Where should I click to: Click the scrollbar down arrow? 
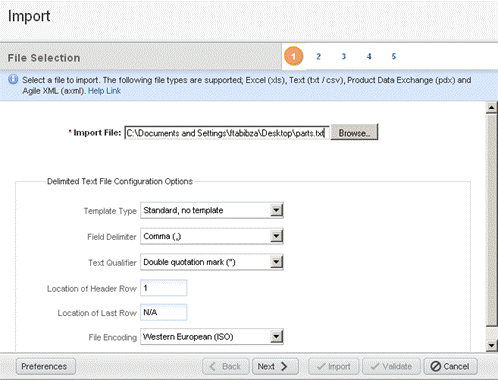pos(492,345)
